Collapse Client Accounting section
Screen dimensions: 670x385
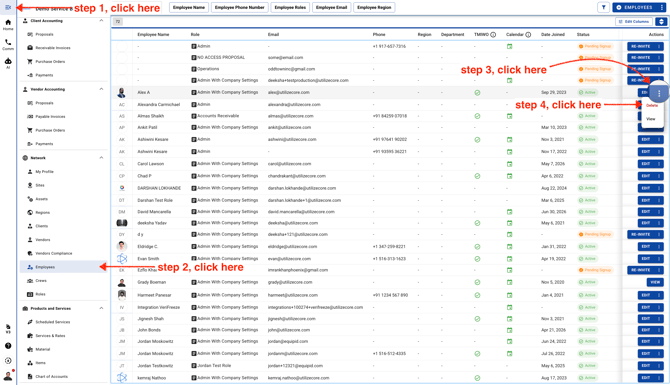coord(101,21)
